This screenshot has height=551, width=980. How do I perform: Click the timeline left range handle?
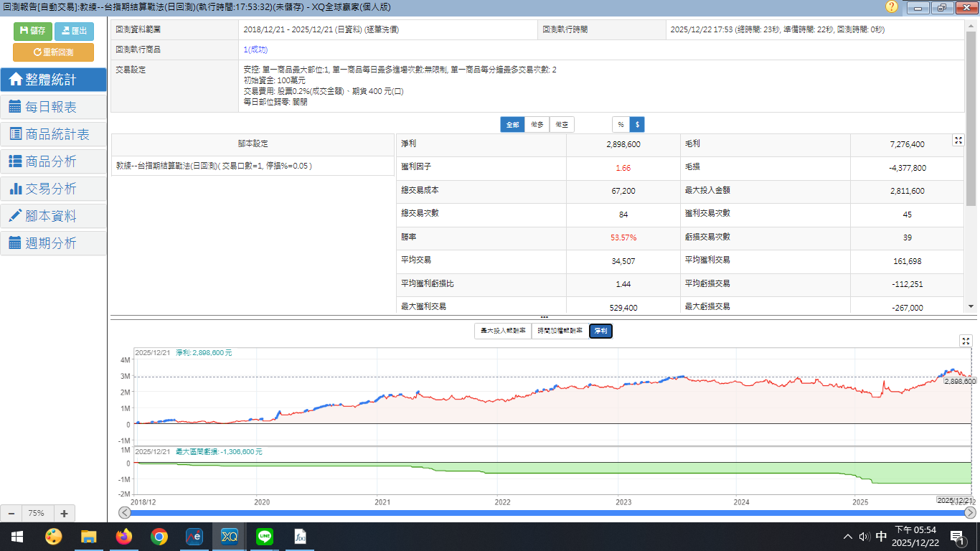coord(125,513)
